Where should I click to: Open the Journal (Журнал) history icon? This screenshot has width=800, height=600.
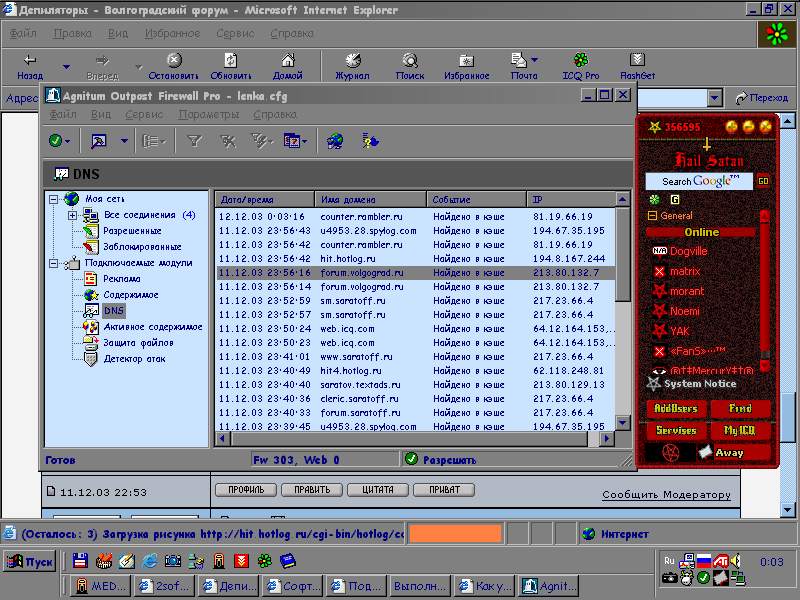352,61
